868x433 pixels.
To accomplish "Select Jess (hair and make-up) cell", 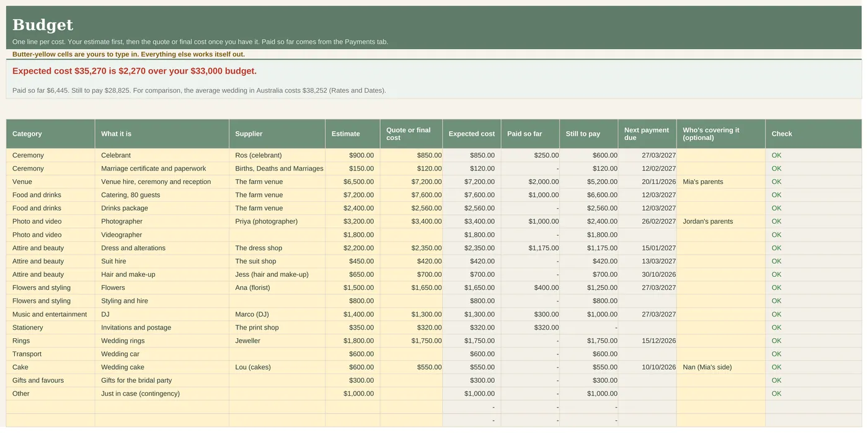I will click(x=277, y=274).
